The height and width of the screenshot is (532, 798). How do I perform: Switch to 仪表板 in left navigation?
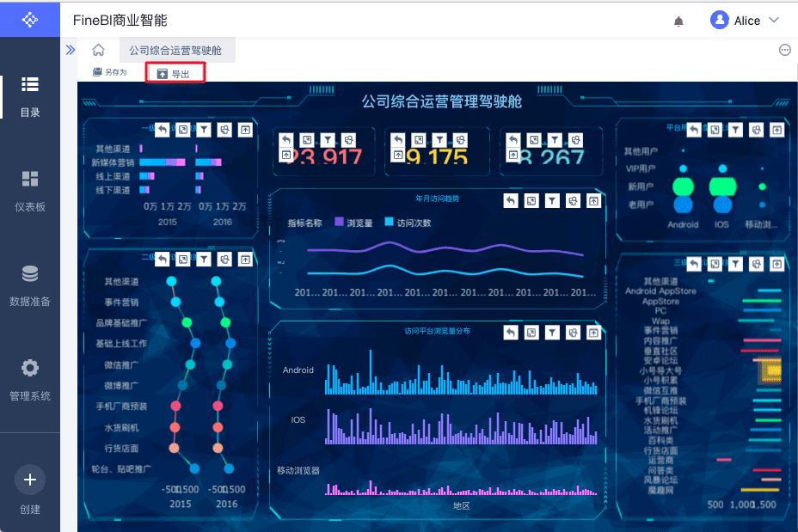pos(30,192)
